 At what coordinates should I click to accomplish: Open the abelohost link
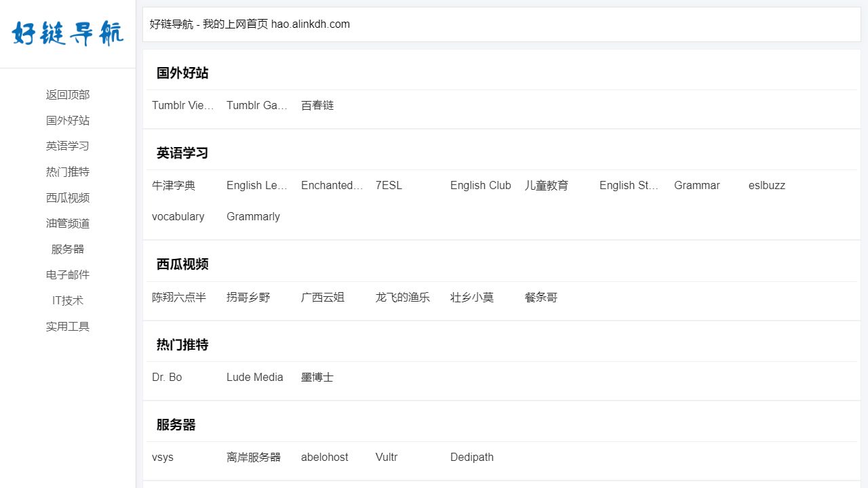point(325,457)
